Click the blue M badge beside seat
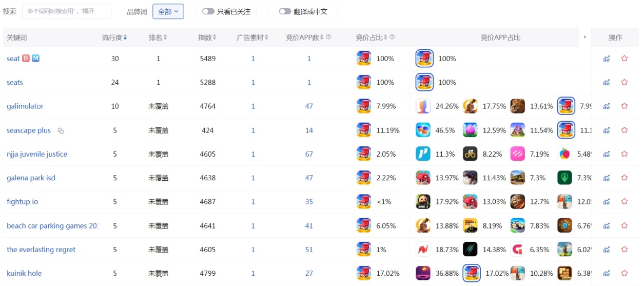 pos(35,59)
